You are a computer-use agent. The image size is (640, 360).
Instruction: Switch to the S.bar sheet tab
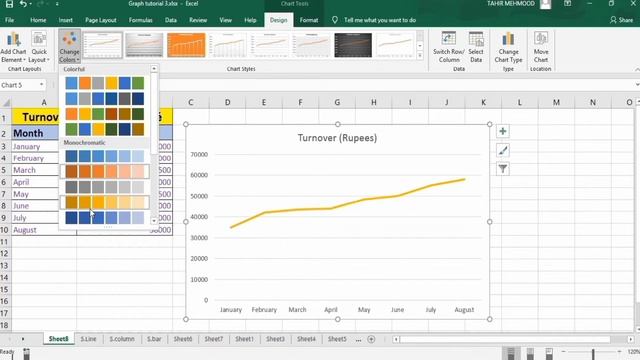(x=154, y=339)
